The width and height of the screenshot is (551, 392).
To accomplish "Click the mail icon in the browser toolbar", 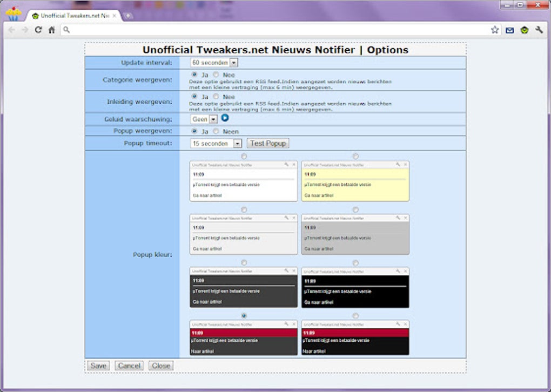I will [x=509, y=31].
